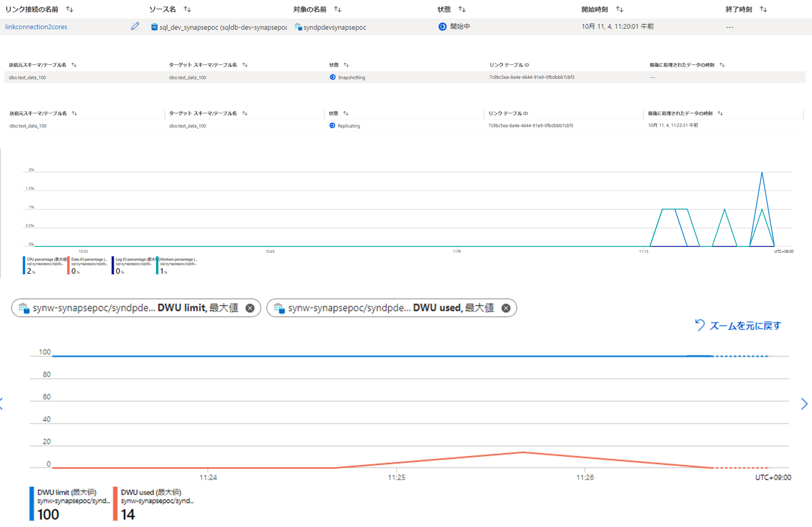Sort by 開始時刻 column arrows

(x=620, y=9)
